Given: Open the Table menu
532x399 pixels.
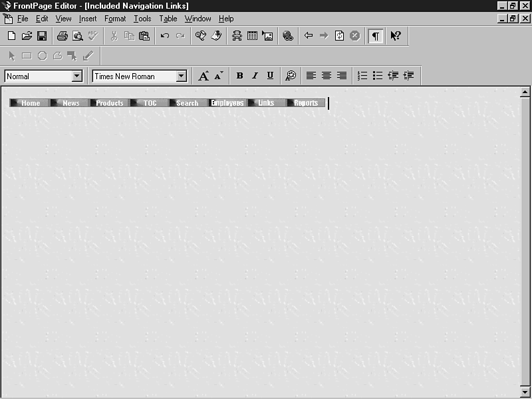Looking at the screenshot, I should point(168,19).
